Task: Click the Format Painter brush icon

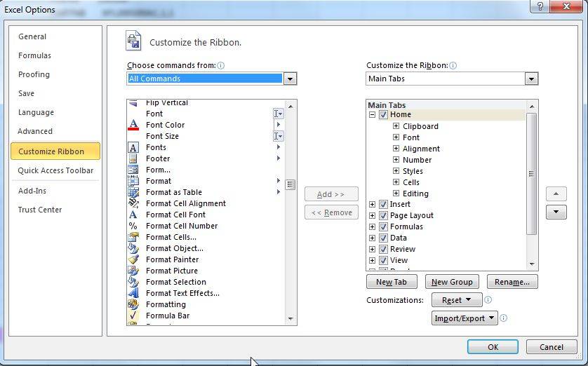Action: (x=133, y=259)
